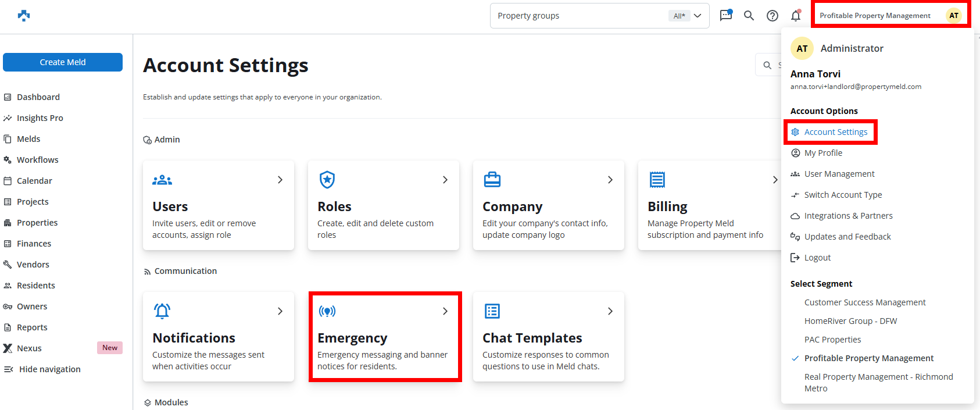The height and width of the screenshot is (410, 980).
Task: Select Logout from the account menu
Action: click(x=817, y=258)
